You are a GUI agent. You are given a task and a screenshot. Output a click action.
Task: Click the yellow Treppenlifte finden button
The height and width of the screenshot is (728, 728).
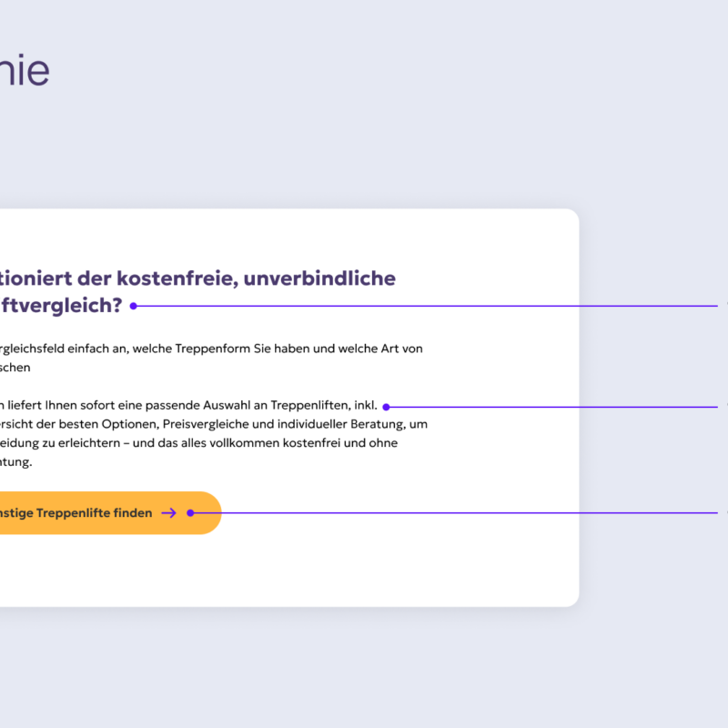[x=110, y=512]
